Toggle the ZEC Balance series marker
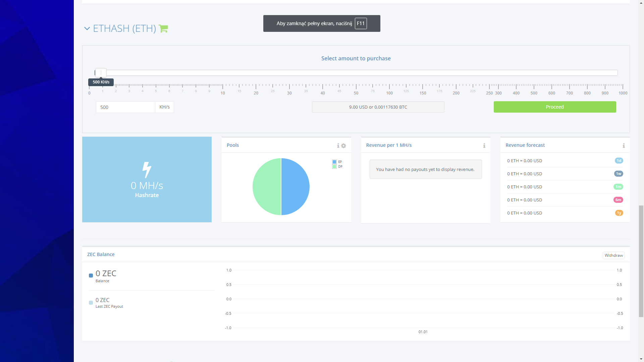644x362 pixels. click(91, 276)
